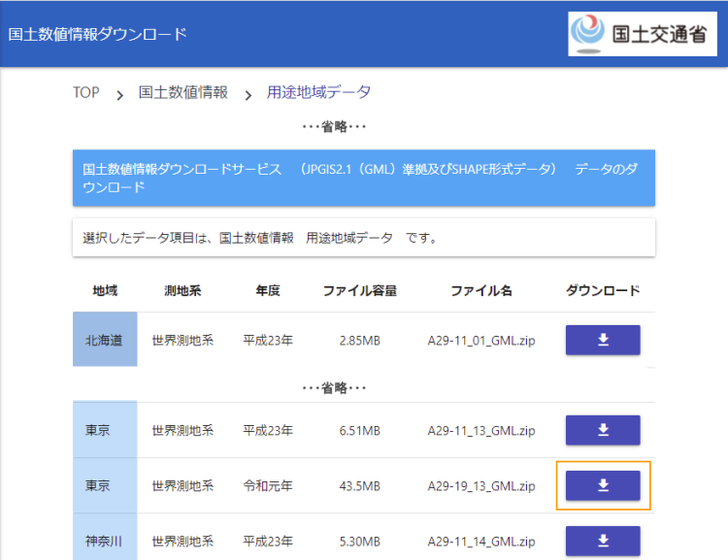
Task: Click the 地域 column header
Action: coord(105,291)
